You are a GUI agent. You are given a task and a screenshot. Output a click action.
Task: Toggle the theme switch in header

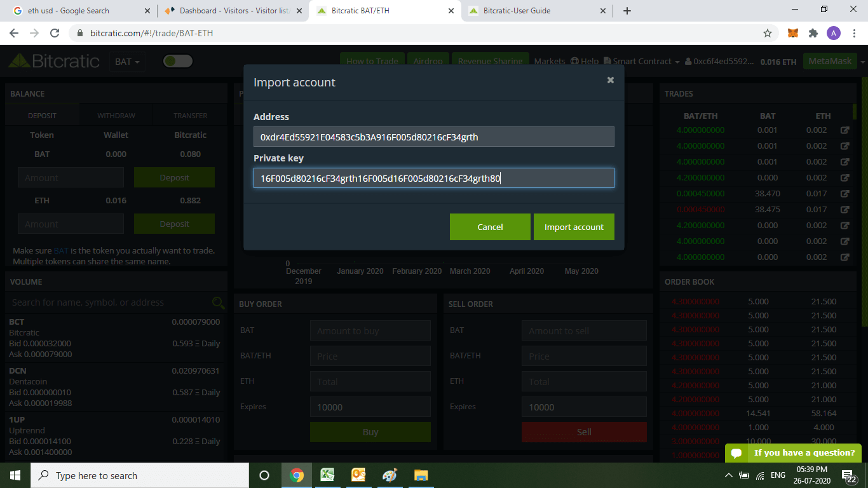click(x=177, y=61)
